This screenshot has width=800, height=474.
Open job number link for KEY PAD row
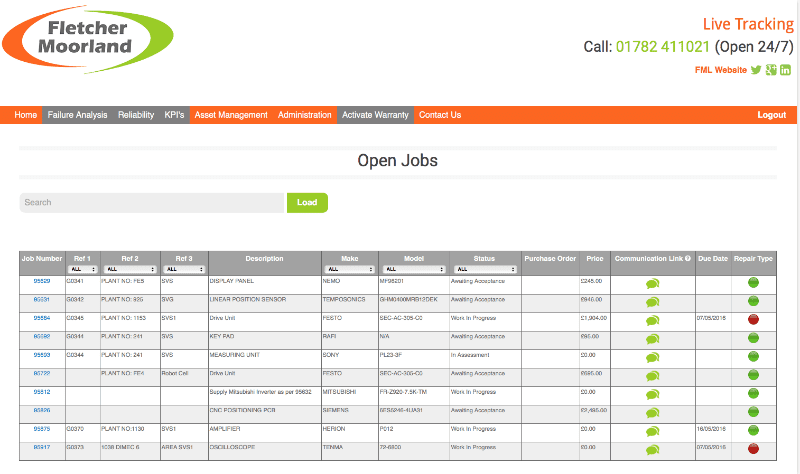pyautogui.click(x=42, y=336)
